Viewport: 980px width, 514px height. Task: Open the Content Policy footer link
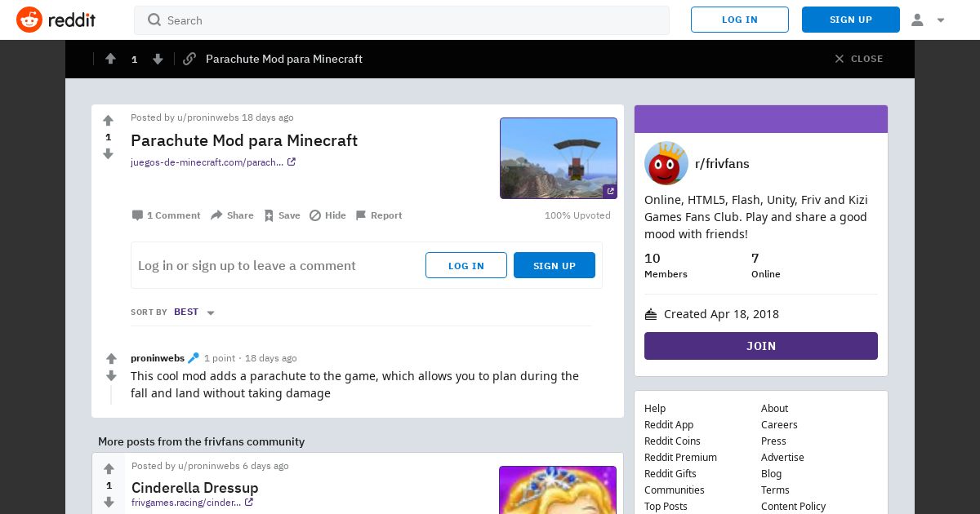tap(794, 506)
